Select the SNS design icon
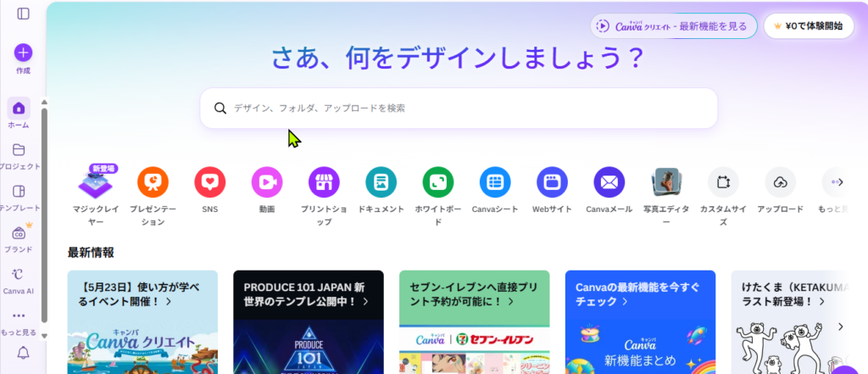 (210, 182)
